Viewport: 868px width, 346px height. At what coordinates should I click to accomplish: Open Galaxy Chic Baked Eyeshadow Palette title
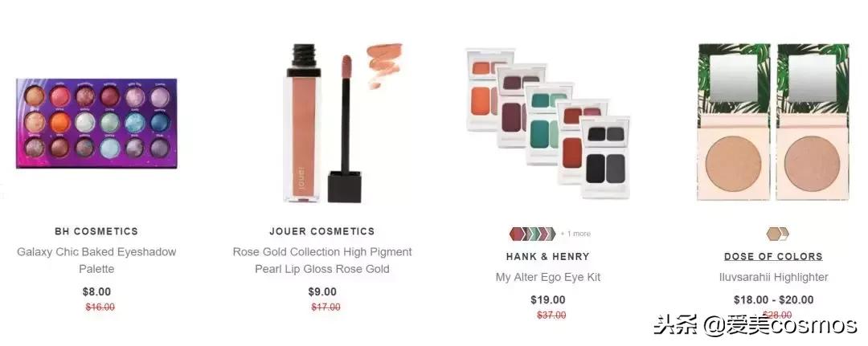pyautogui.click(x=96, y=260)
